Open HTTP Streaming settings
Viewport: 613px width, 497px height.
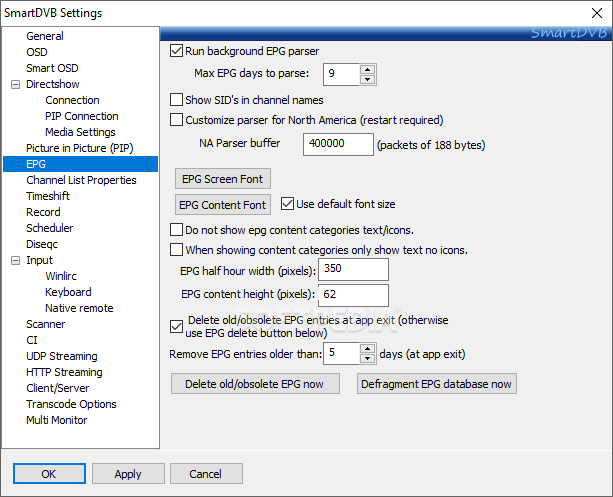coord(64,372)
